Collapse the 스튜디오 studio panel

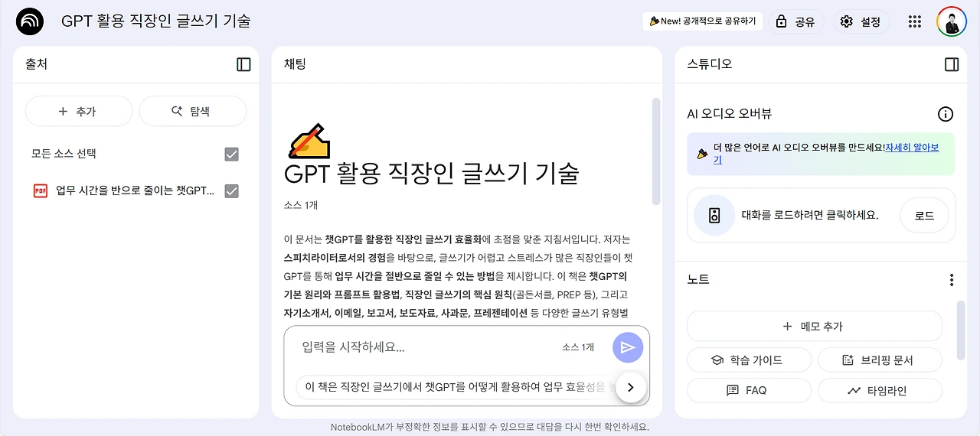(952, 64)
